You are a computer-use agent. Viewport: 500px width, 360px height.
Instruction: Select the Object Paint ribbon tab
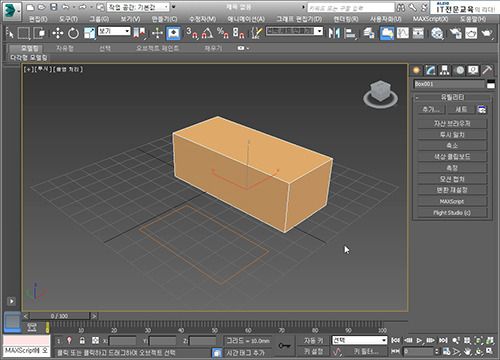157,48
